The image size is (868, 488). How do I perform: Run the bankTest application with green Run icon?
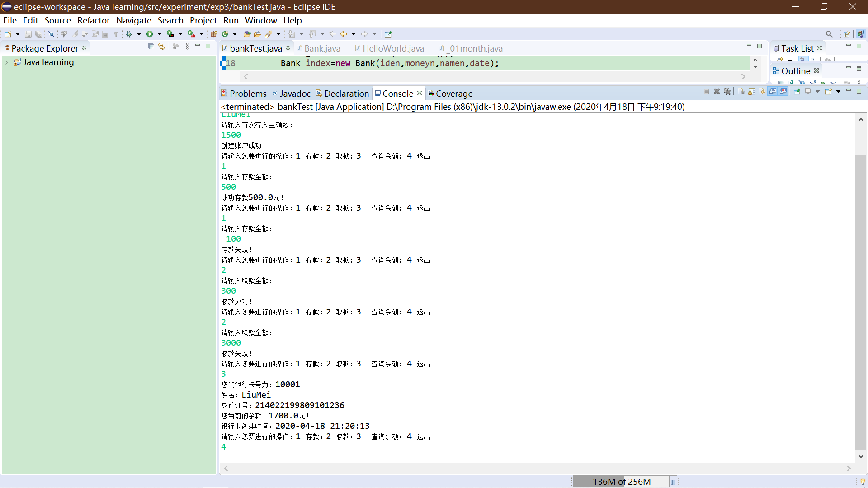150,34
